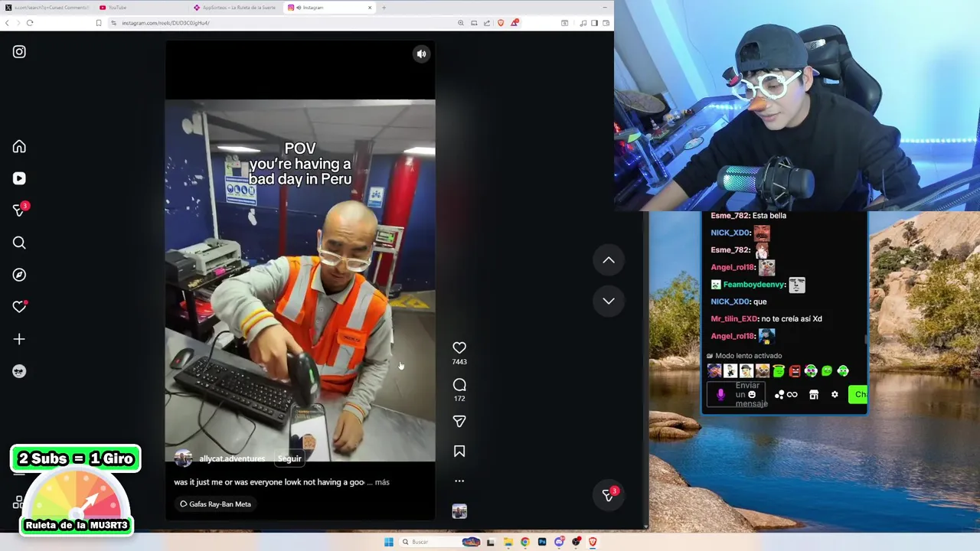Open the reel comments bubble icon
Viewport: 980px width, 551px height.
pos(459,385)
